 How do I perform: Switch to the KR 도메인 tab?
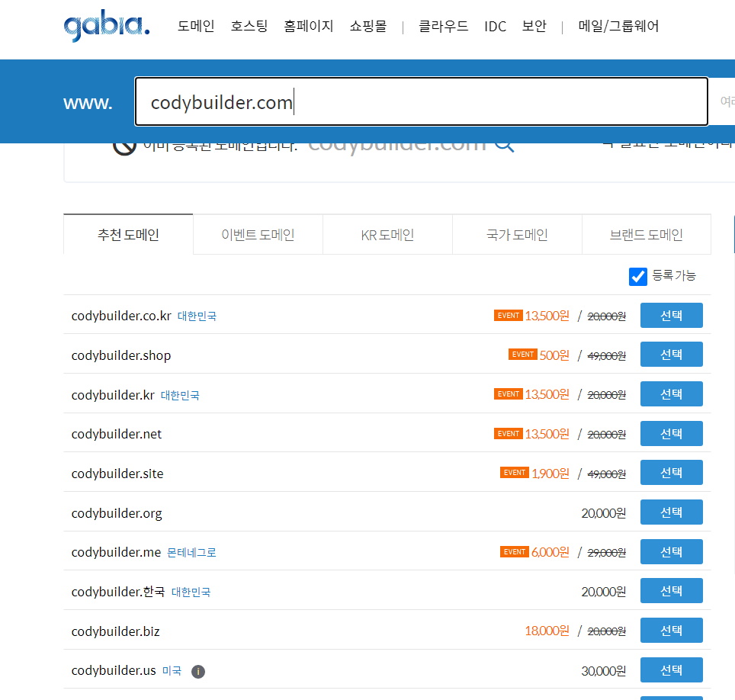pos(387,234)
